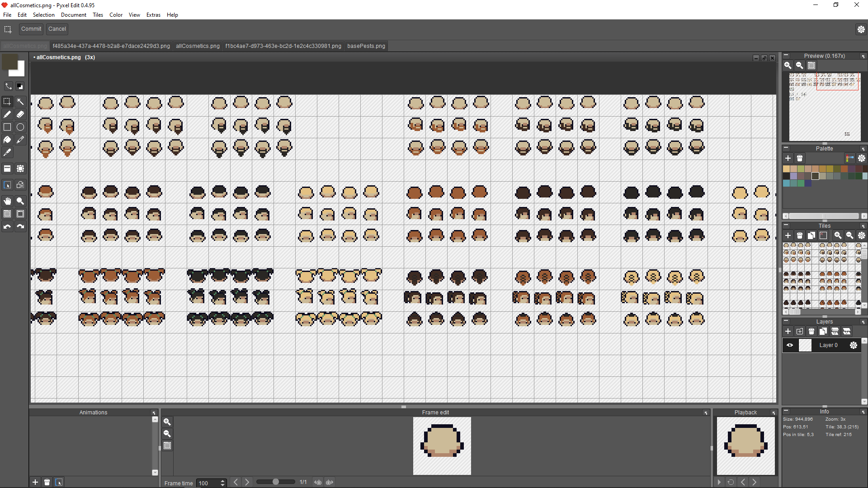This screenshot has height=488, width=868.
Task: Switch to the basePests.png tab
Action: [x=366, y=46]
